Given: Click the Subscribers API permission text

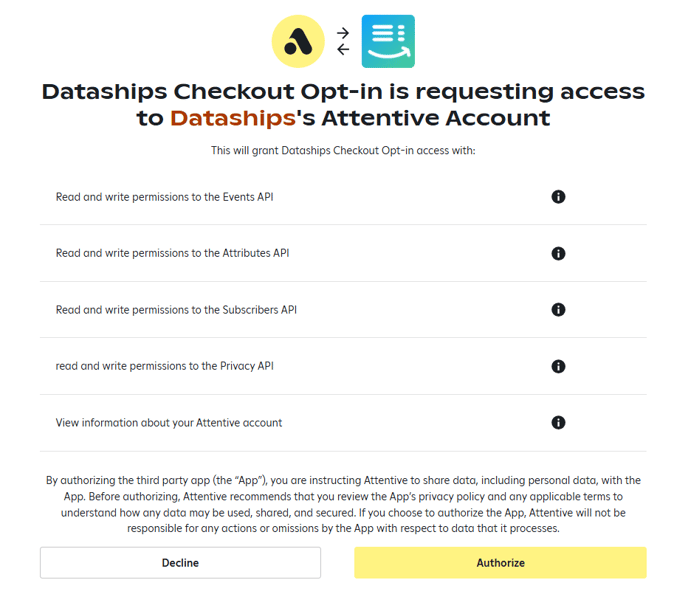Looking at the screenshot, I should pos(176,310).
